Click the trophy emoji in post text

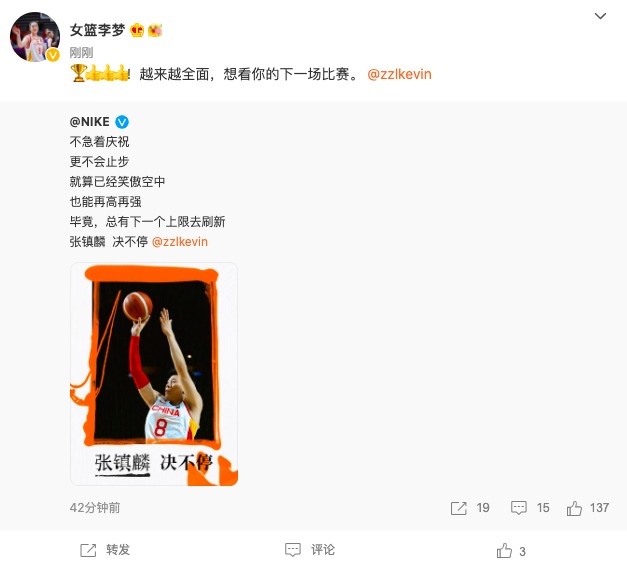tap(79, 73)
